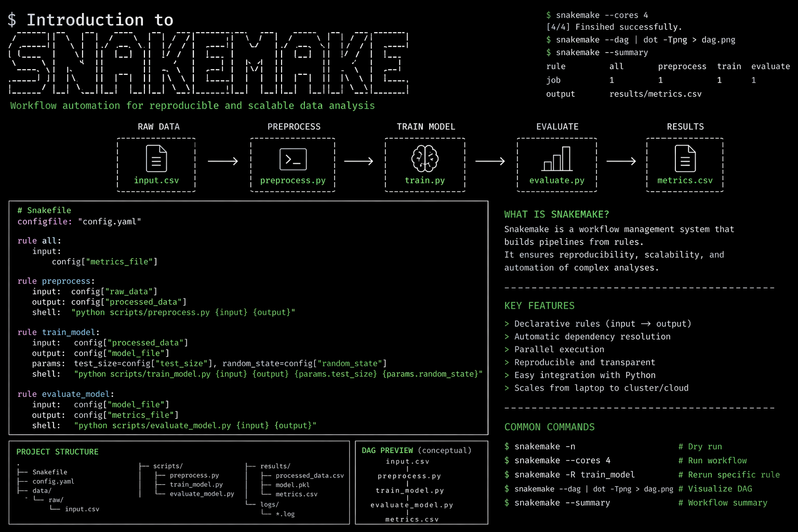The width and height of the screenshot is (798, 532).
Task: Click the configfile: "config.yaml" code line
Action: click(79, 222)
